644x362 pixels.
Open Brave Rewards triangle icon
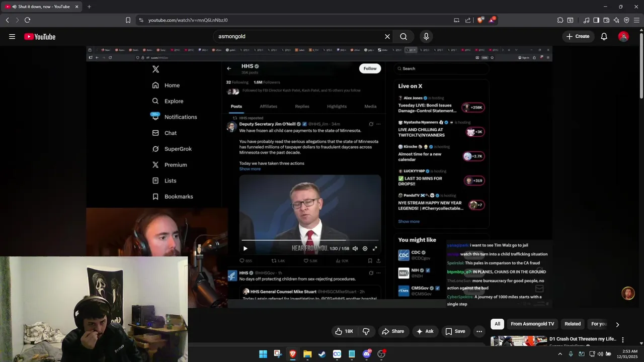pos(492,20)
